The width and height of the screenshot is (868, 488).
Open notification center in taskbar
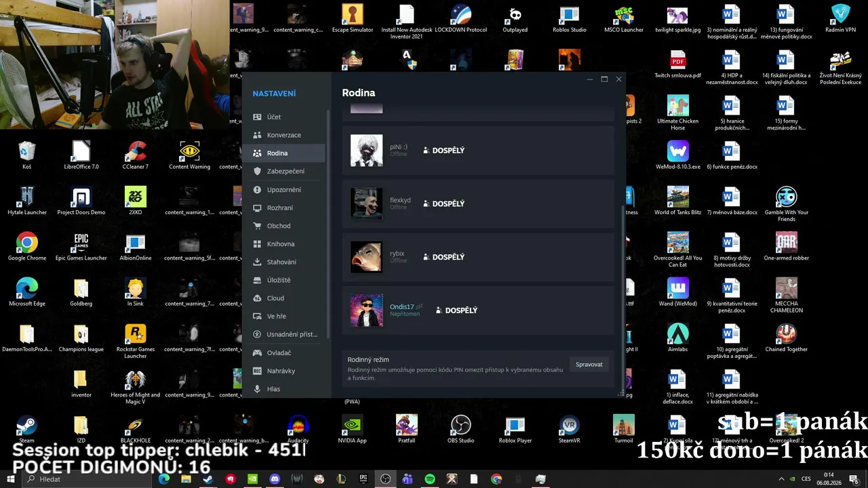click(x=854, y=479)
